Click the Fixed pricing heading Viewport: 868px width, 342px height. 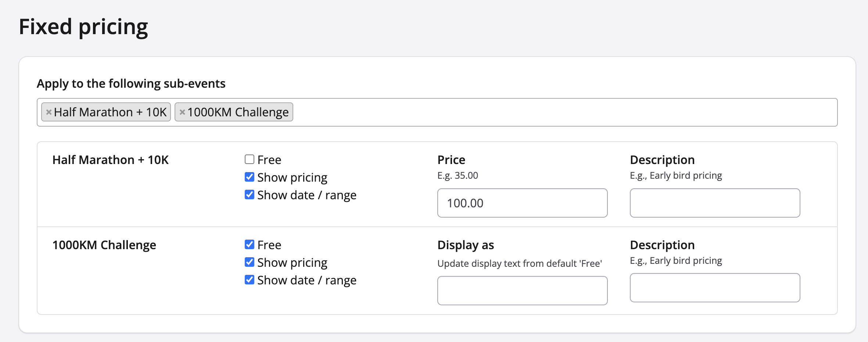click(83, 27)
